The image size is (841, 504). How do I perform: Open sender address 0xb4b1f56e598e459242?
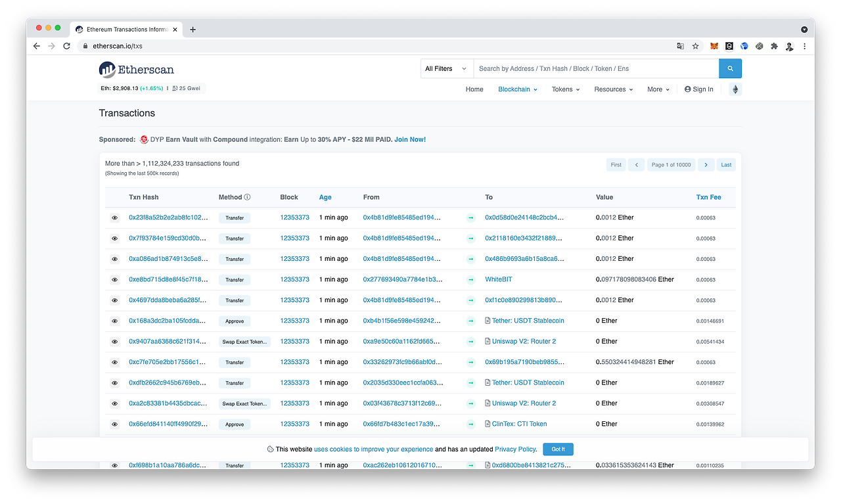(402, 321)
